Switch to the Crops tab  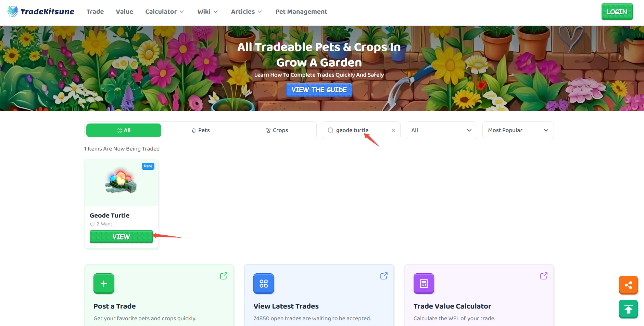277,130
